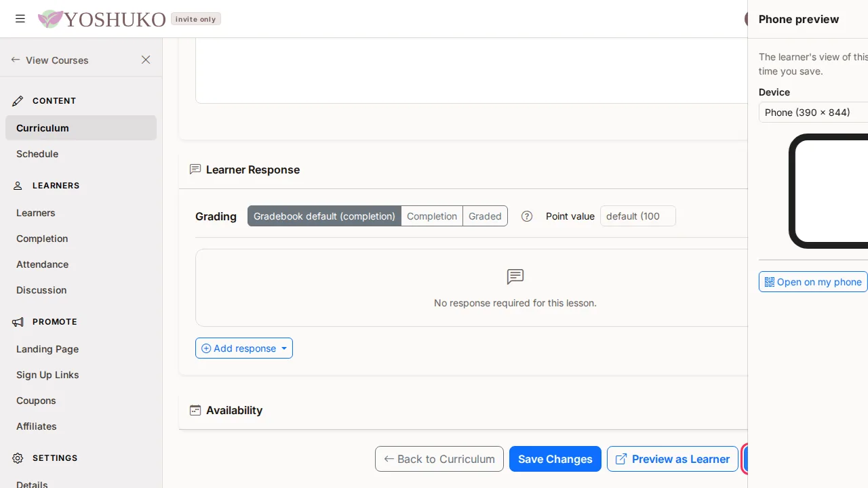Click the no-response speech bubble icon
Image resolution: width=868 pixels, height=488 pixels.
[x=515, y=277]
